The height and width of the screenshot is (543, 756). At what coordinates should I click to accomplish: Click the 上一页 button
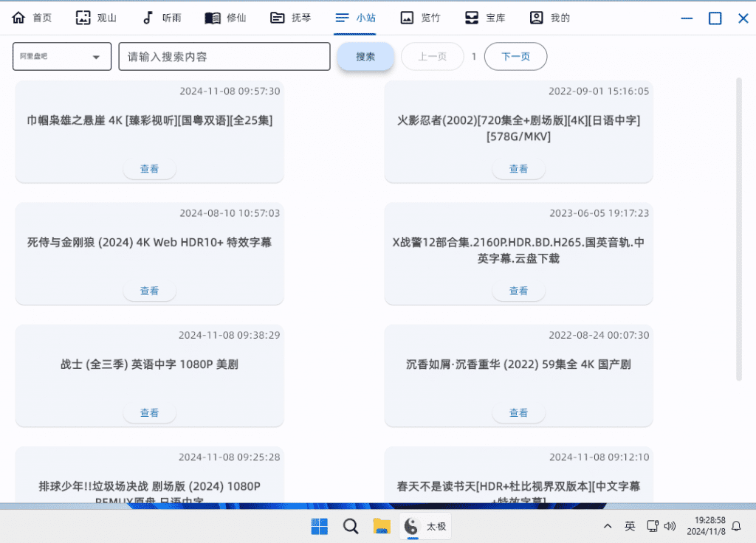(x=433, y=56)
